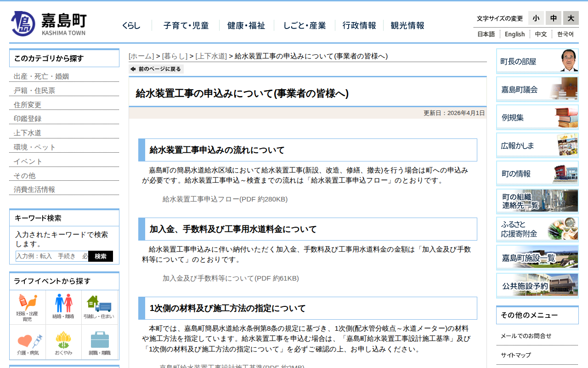
Task: Switch language to English
Action: point(514,34)
